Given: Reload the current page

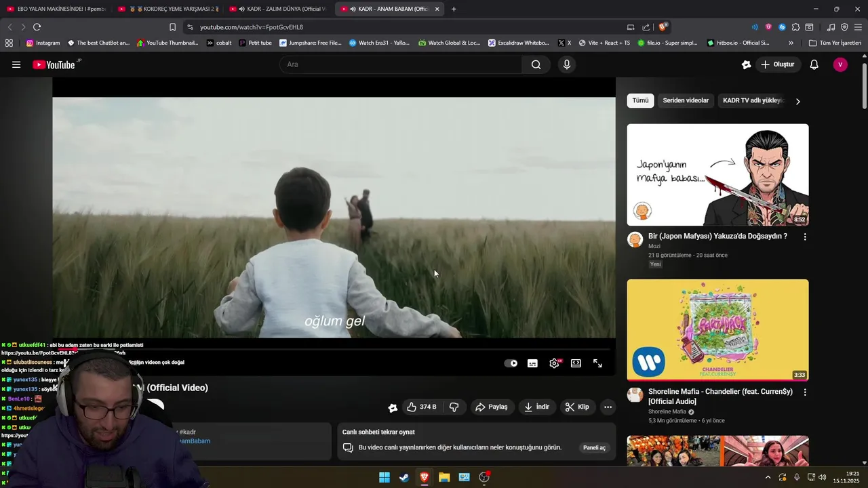Looking at the screenshot, I should (x=37, y=27).
